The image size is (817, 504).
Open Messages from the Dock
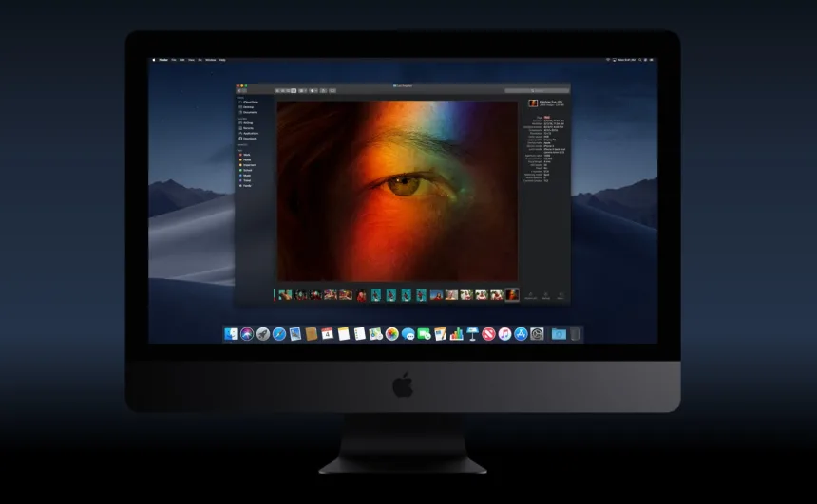[x=408, y=334]
